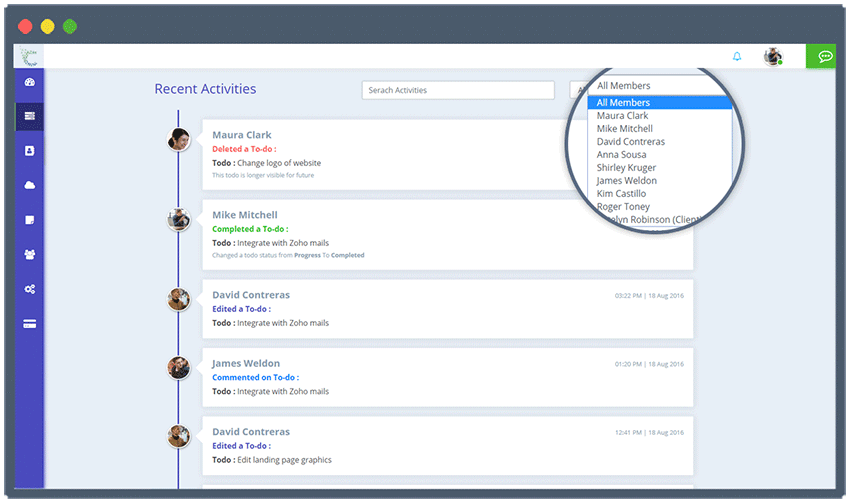The height and width of the screenshot is (504, 850).
Task: Open the user profile avatar in header
Action: (773, 56)
